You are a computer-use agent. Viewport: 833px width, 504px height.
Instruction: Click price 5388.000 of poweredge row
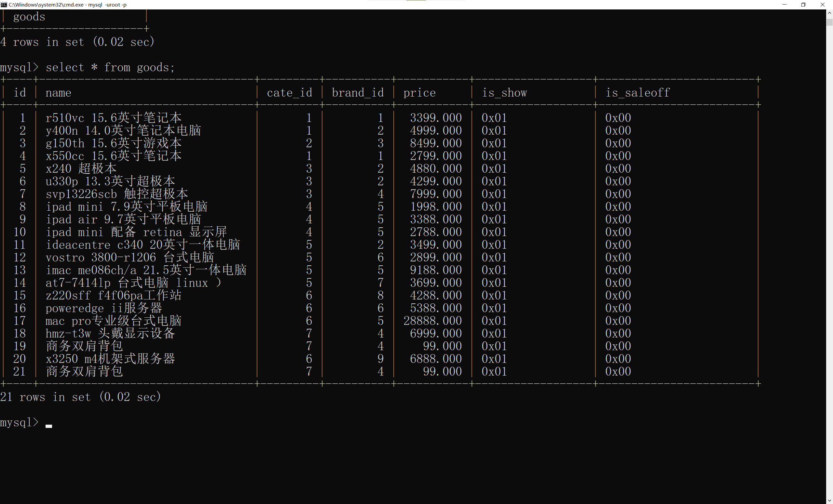tap(436, 308)
